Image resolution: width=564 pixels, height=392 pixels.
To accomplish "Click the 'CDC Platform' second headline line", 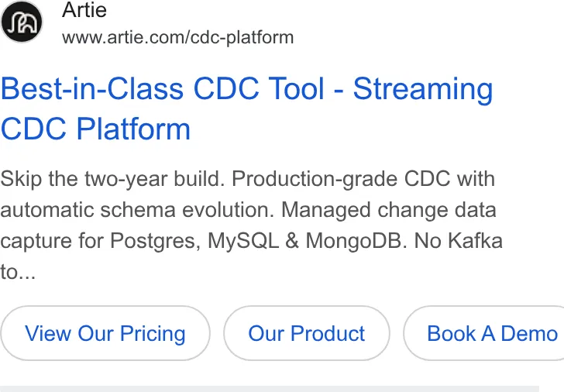I will pos(96,129).
